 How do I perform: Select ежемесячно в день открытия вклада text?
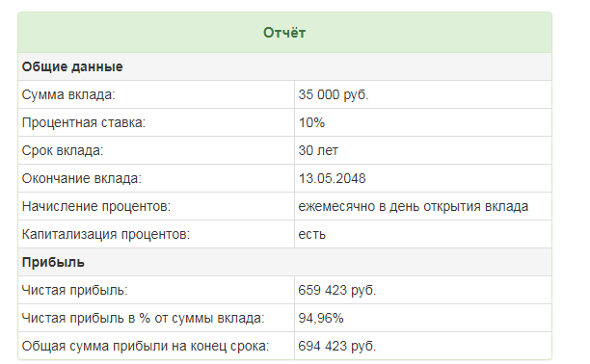(x=414, y=206)
